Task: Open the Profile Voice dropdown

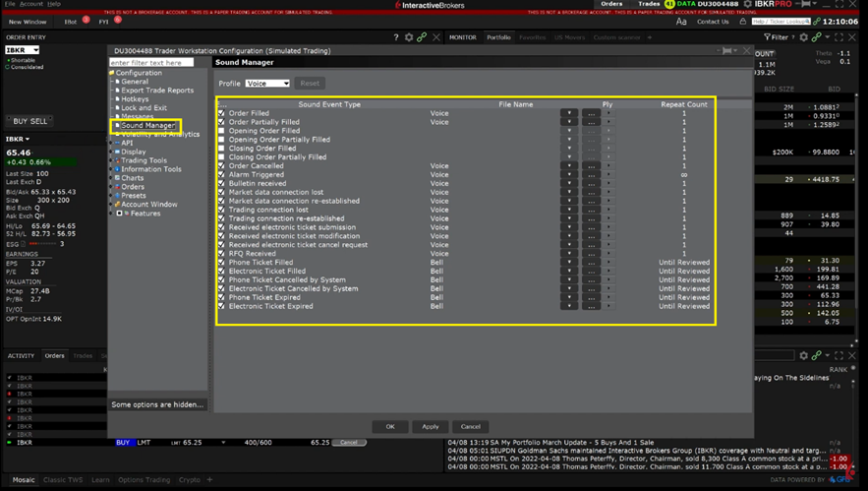Action: 267,84
